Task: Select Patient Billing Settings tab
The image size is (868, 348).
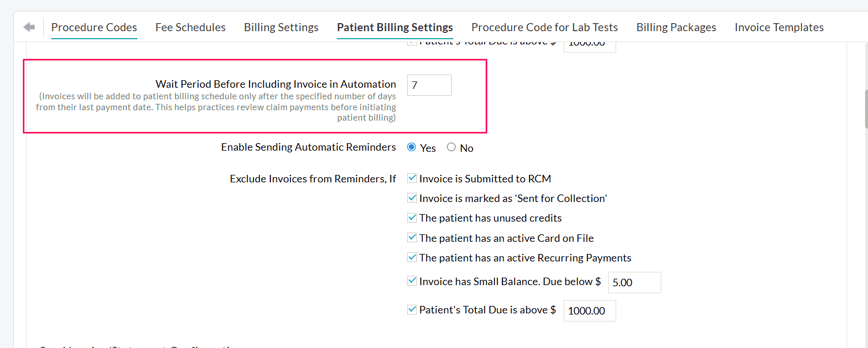Action: (395, 27)
